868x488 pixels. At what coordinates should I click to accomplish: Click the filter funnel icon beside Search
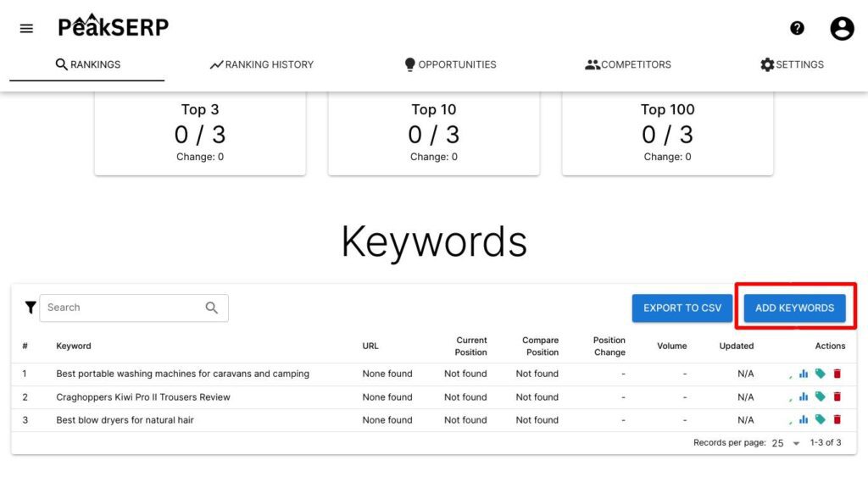[31, 308]
